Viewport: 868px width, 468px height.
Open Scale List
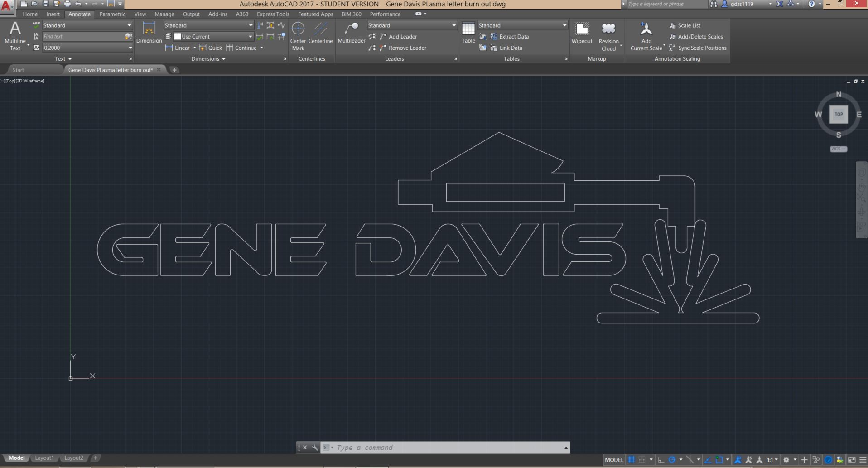click(x=685, y=25)
